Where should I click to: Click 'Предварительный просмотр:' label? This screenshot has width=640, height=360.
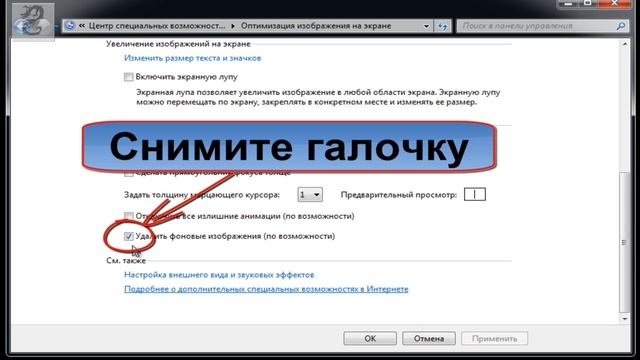(399, 195)
